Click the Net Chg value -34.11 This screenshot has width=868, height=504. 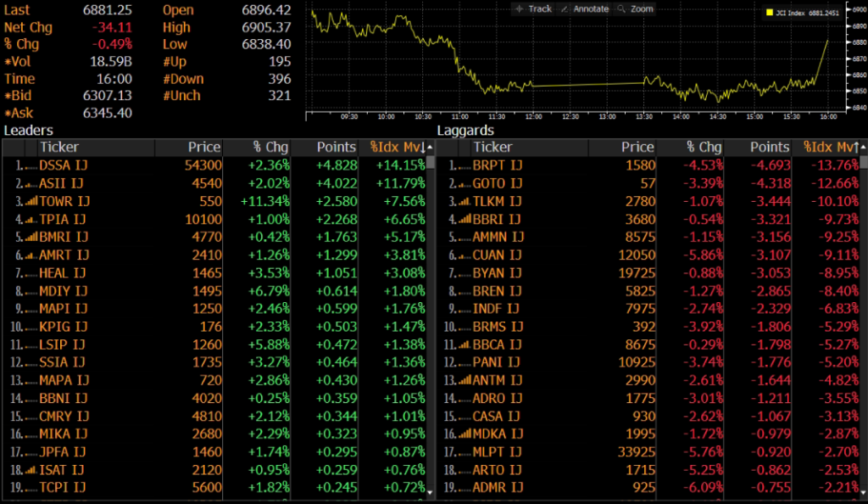112,28
